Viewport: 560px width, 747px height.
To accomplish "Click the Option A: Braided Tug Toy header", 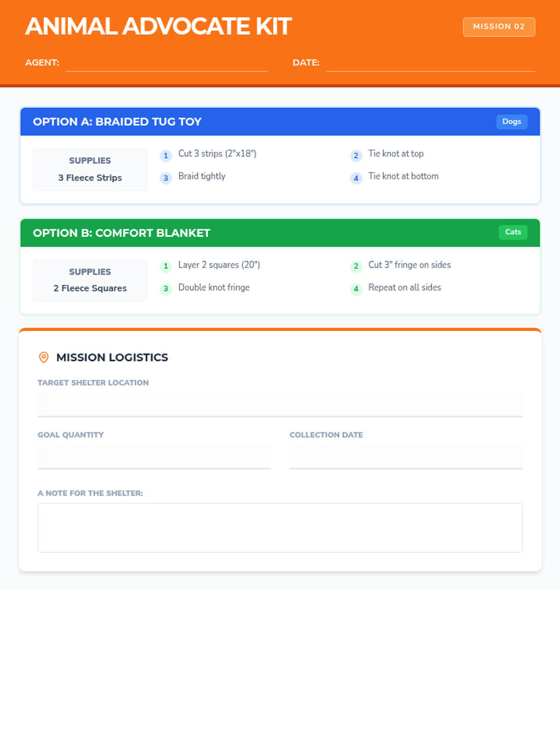I will (x=117, y=122).
